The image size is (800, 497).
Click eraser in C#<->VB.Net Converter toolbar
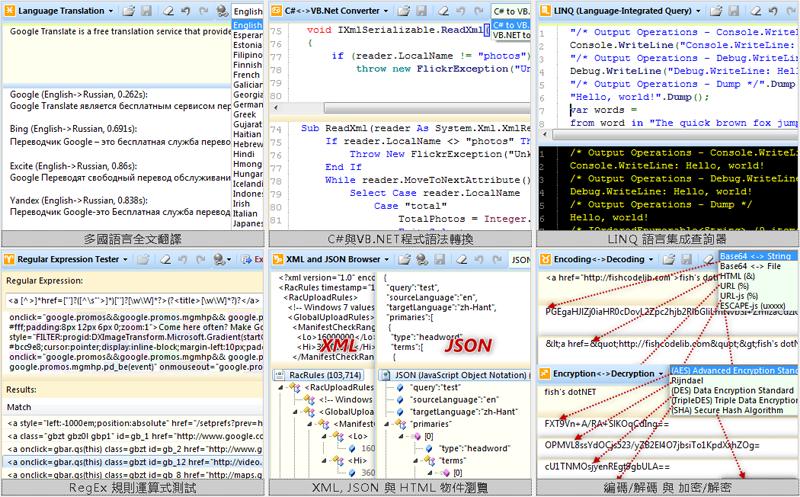(x=443, y=11)
